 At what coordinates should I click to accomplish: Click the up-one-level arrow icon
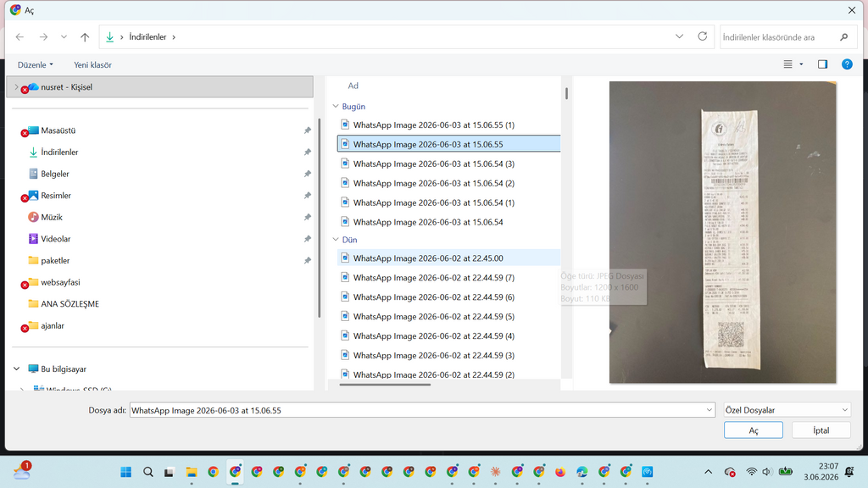(x=85, y=37)
